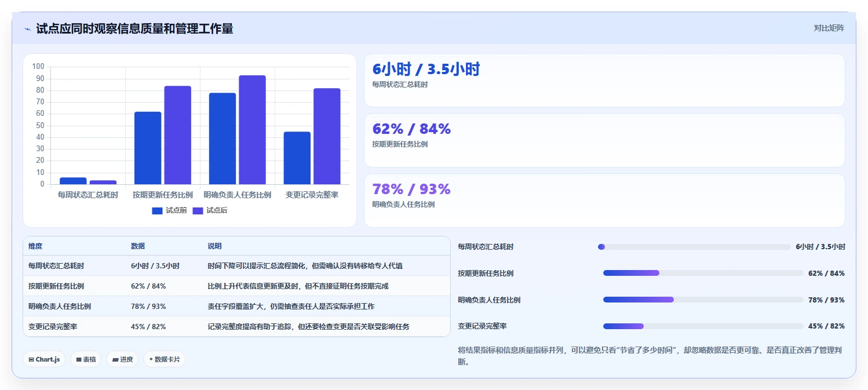Screen dimensions: 868x390
Task: Click table cell 每周状态汇总耗时
Action: point(56,266)
